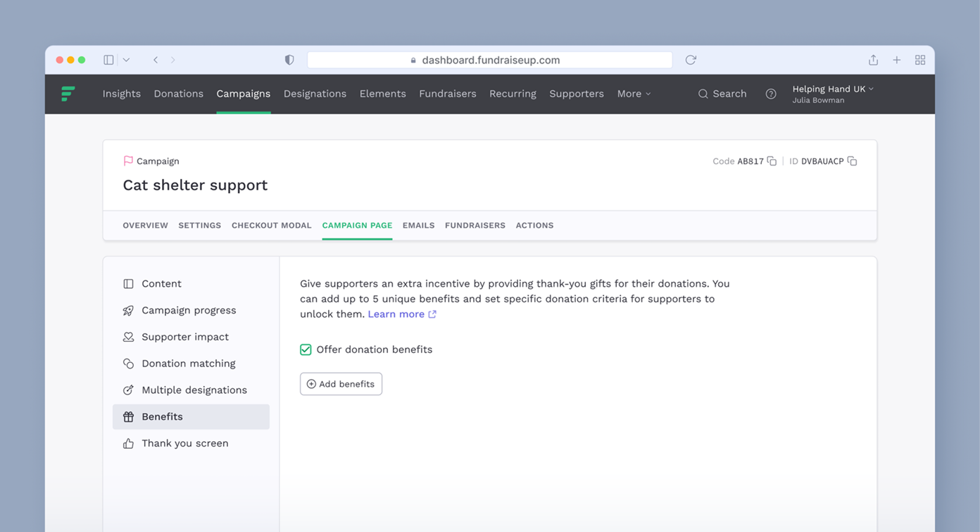980x532 pixels.
Task: Open Search in the top navigation
Action: (722, 94)
